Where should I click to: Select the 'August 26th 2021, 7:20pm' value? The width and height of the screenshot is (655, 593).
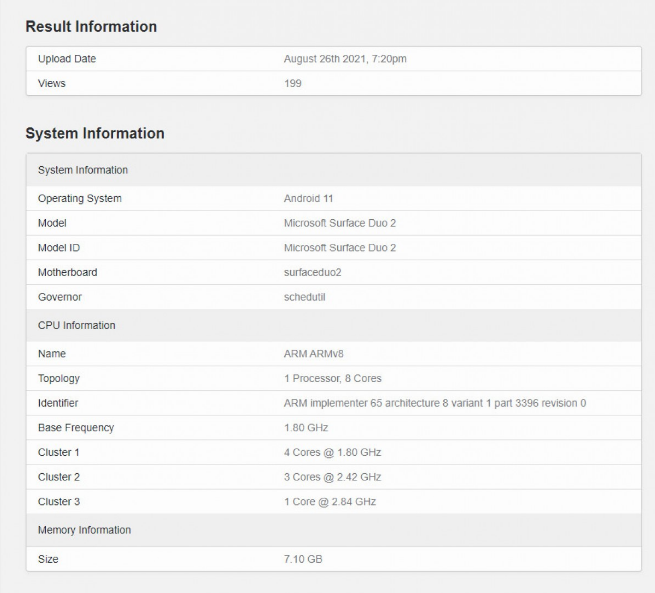click(345, 59)
